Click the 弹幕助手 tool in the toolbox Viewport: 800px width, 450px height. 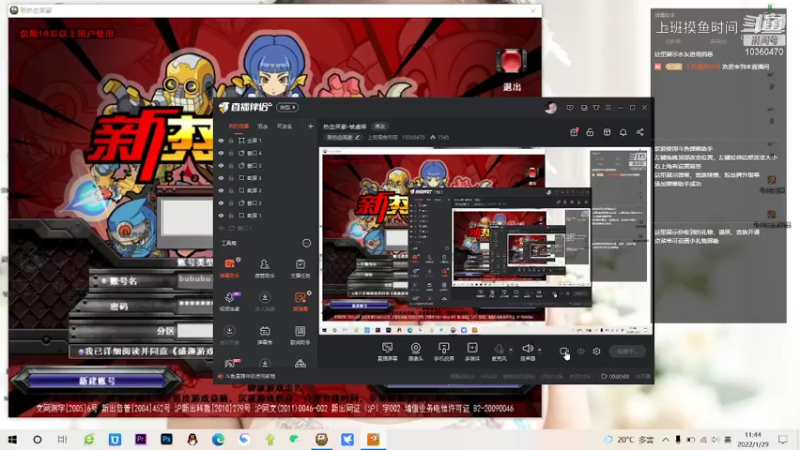(x=230, y=267)
